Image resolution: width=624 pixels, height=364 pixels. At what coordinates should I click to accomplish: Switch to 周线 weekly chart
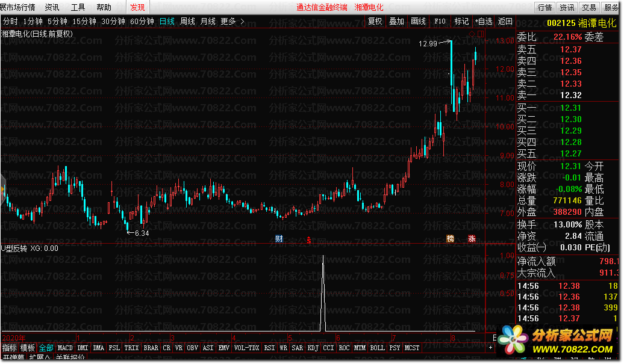(187, 22)
